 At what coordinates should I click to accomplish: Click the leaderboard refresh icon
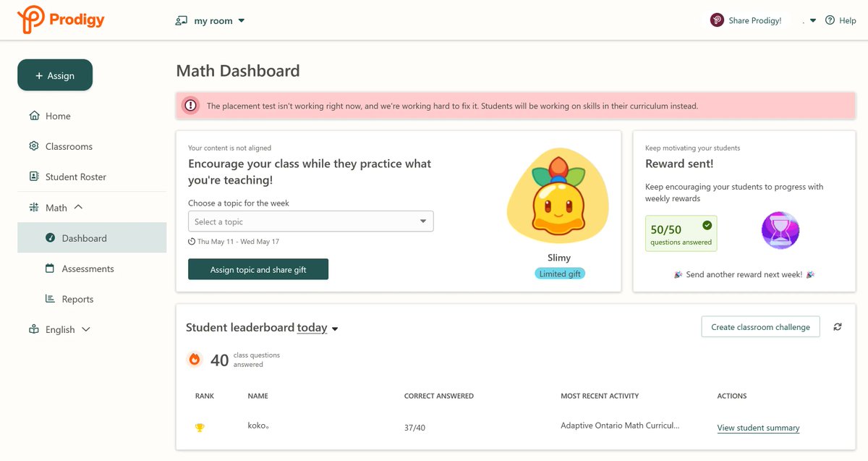[838, 327]
